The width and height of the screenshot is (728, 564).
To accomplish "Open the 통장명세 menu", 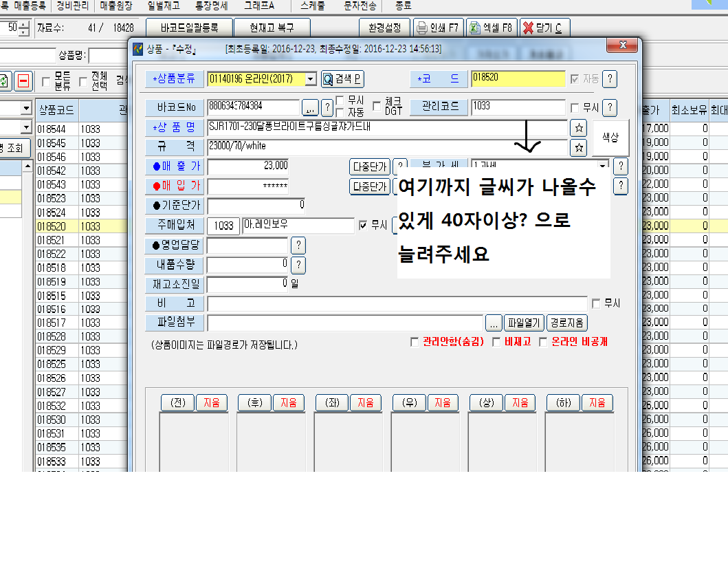I will point(211,6).
